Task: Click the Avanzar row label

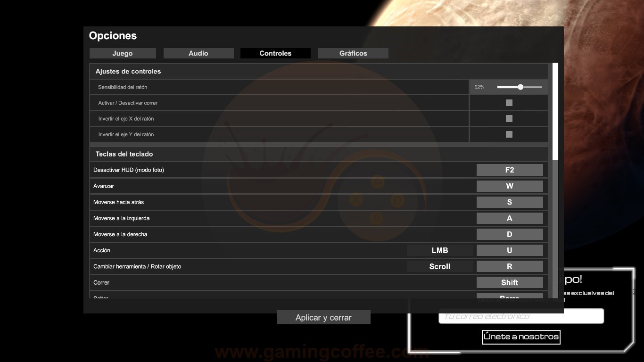Action: tap(104, 186)
